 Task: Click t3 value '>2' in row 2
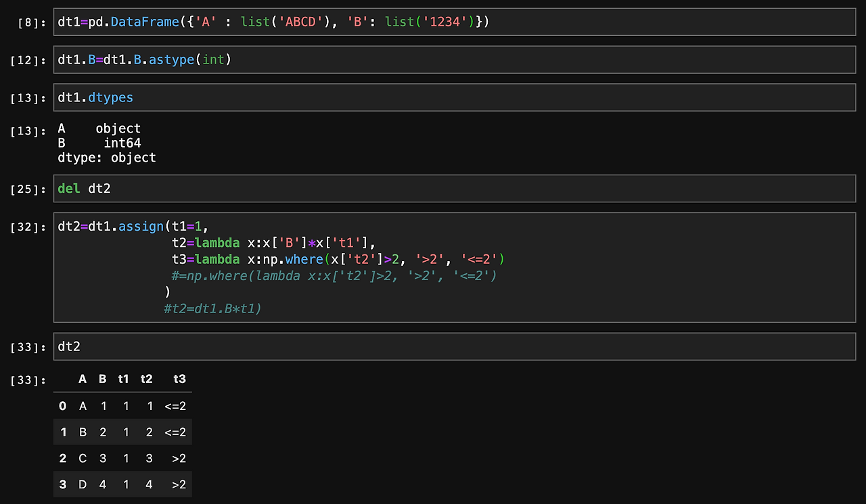(x=179, y=458)
